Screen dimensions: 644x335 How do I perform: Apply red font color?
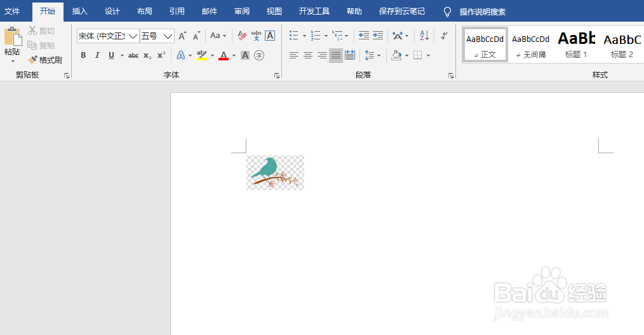click(224, 55)
